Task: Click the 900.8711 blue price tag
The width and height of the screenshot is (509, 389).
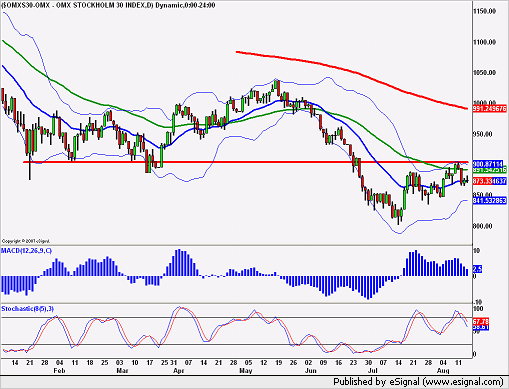Action: click(x=488, y=164)
